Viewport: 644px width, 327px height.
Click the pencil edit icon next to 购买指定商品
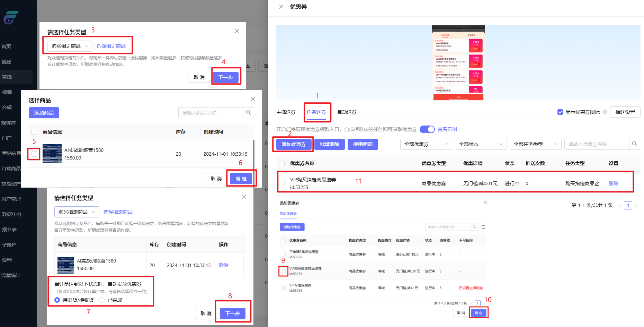click(597, 183)
